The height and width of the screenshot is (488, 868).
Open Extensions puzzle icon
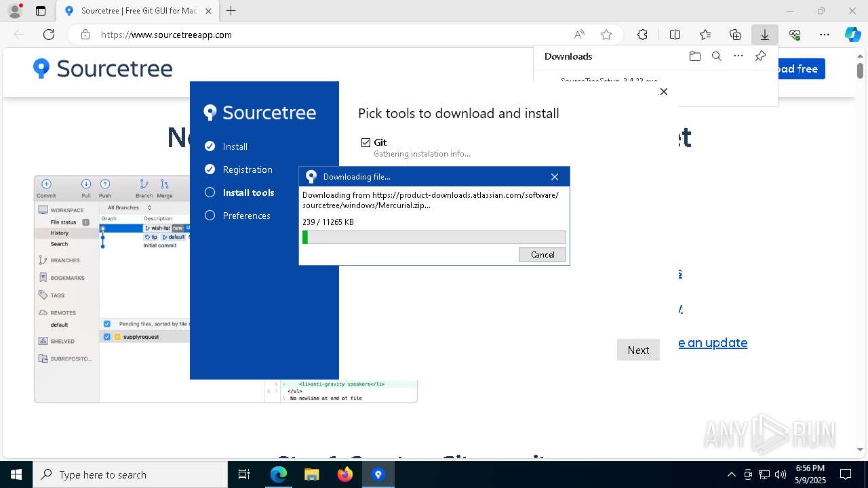(x=642, y=35)
